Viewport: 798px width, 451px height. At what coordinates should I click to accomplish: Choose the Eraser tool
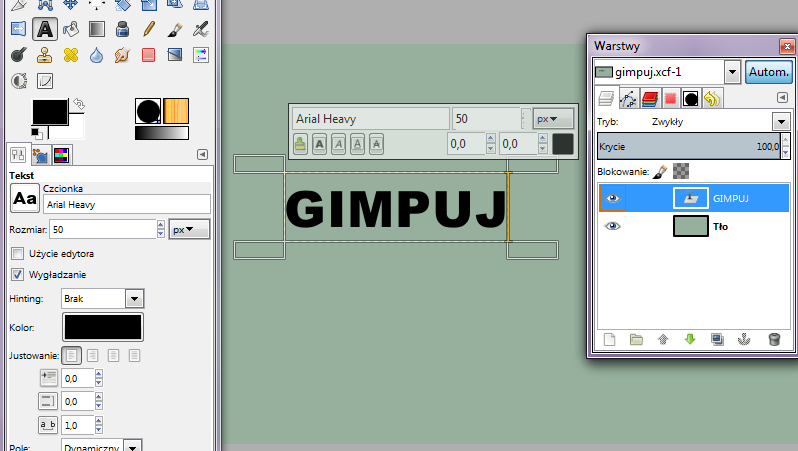pos(149,54)
